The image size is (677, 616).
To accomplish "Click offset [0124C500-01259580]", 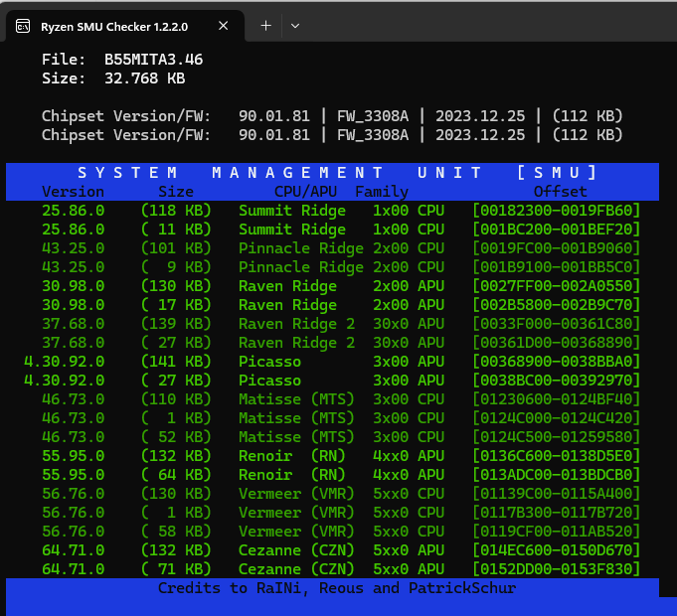I will (556, 437).
